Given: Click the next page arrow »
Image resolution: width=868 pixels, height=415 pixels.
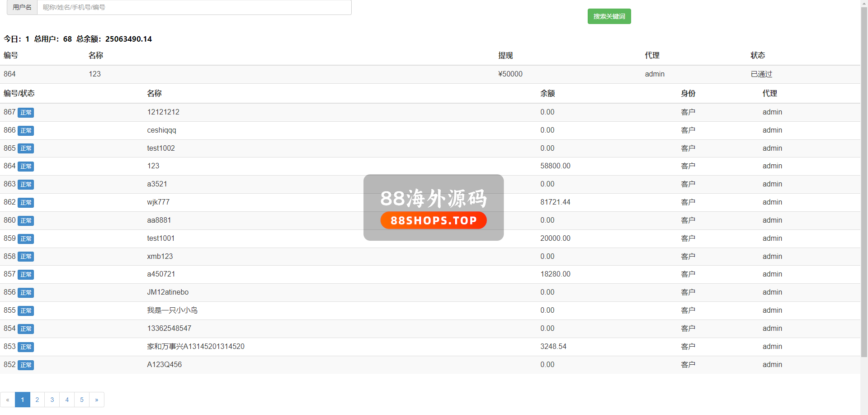Looking at the screenshot, I should point(97,400).
